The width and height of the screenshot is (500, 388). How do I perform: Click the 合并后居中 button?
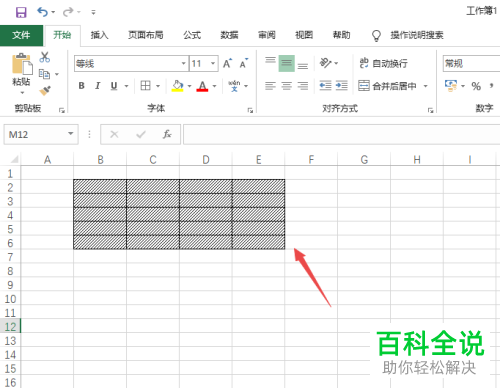[388, 86]
